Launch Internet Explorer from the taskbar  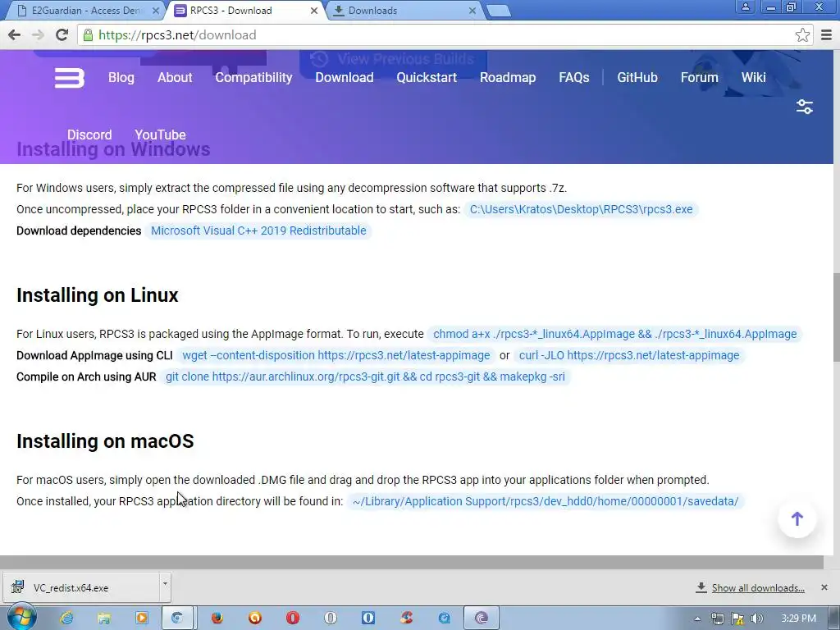point(66,619)
